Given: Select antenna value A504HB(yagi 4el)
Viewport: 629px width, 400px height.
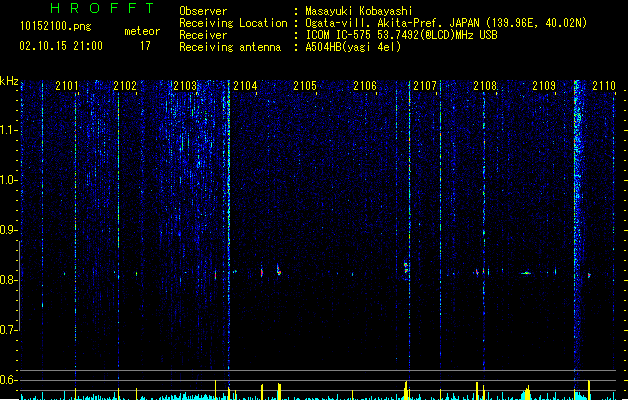Looking at the screenshot, I should (353, 47).
